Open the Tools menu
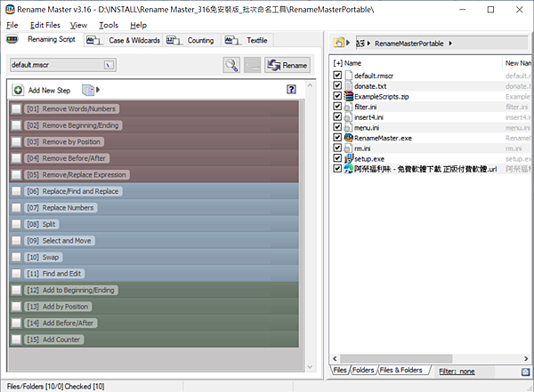 109,25
